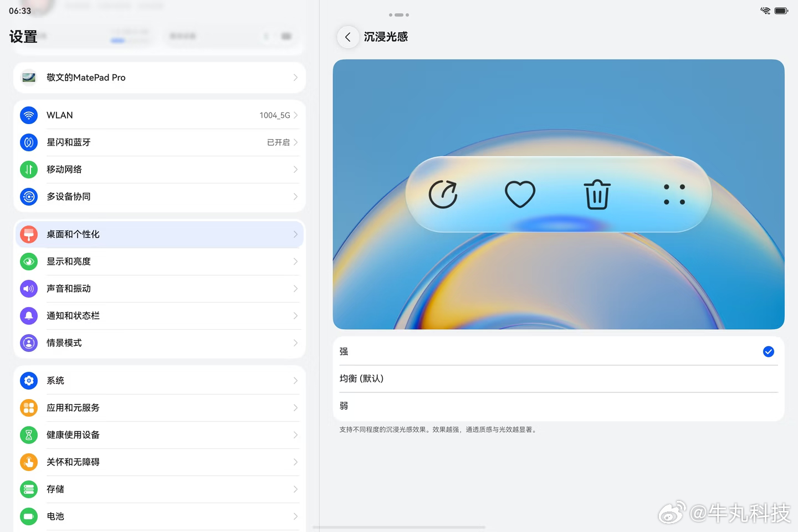Tap the sound and vibration speaker icon
Screen dimensions: 798x532
[x=29, y=289]
